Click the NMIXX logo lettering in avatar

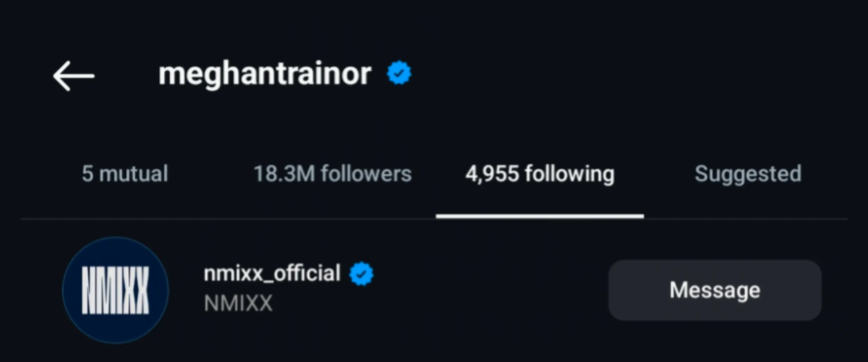tap(116, 290)
